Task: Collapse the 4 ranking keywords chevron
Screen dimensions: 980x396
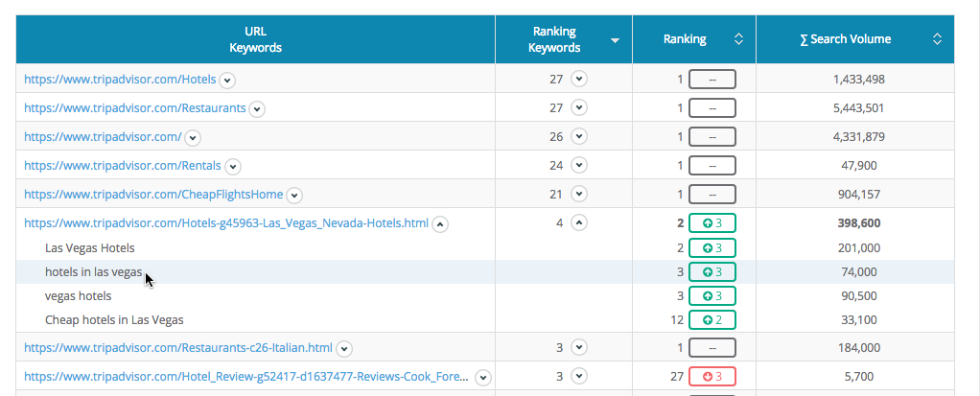Action: (x=579, y=221)
